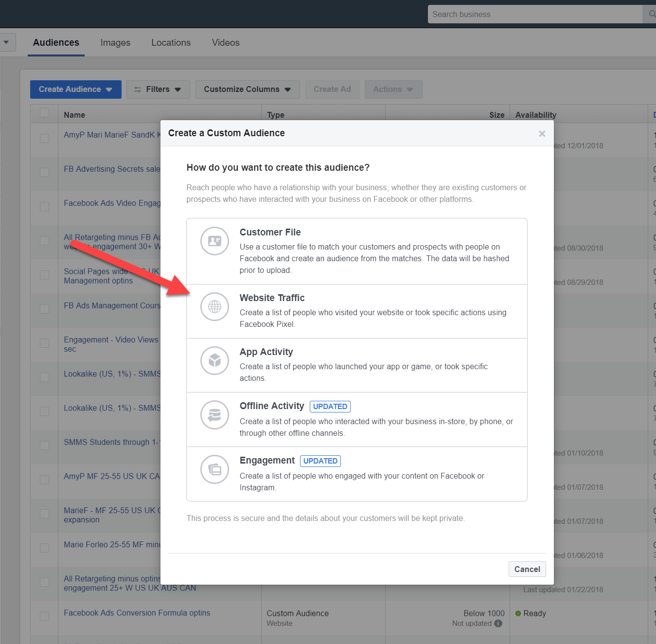The height and width of the screenshot is (644, 656).
Task: Select the App Activity cube icon
Action: point(214,361)
